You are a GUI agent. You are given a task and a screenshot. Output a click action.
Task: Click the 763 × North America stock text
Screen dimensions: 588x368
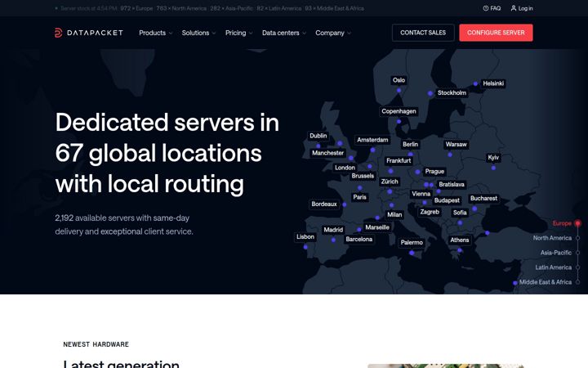[x=181, y=8]
